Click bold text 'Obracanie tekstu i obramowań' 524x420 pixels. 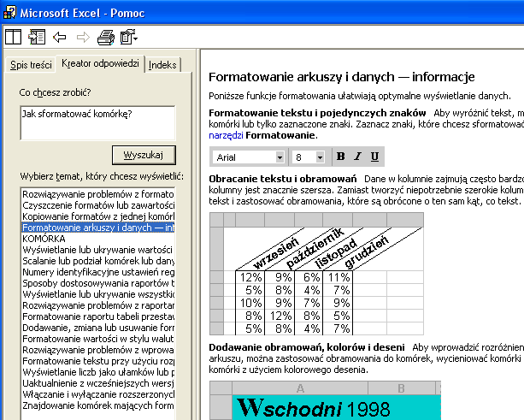click(x=283, y=179)
